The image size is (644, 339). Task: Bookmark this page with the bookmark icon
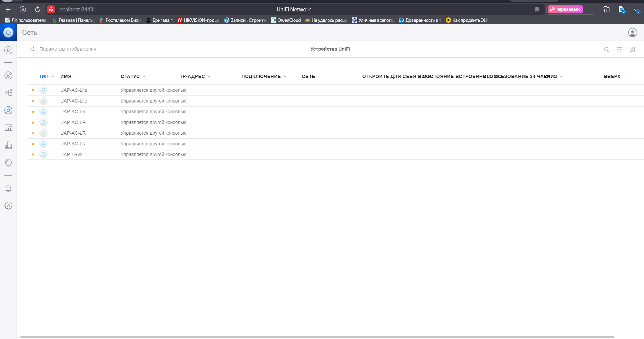pos(537,9)
